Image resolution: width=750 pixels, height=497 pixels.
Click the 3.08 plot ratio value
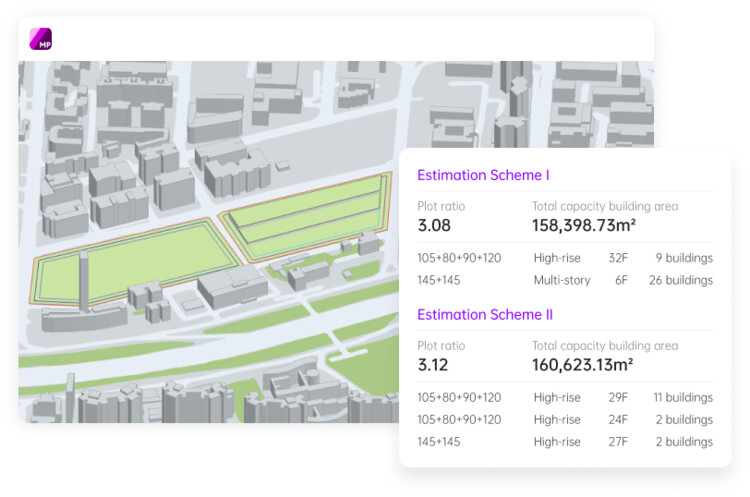434,225
